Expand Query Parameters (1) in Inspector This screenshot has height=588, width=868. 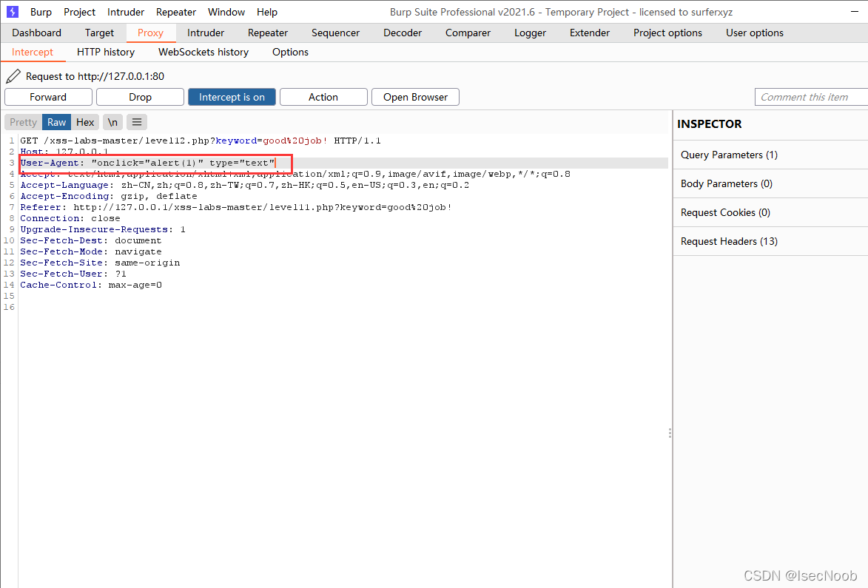click(770, 155)
